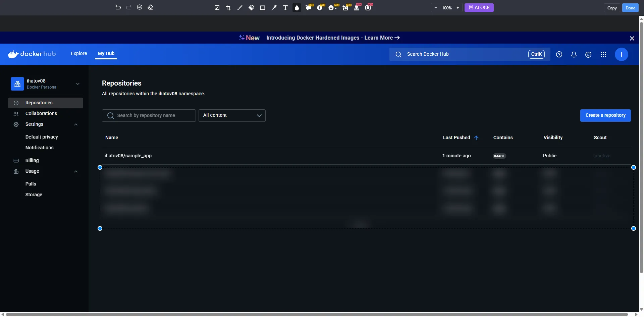Open the Docker apps grid menu
The width and height of the screenshot is (644, 317).
pos(603,54)
